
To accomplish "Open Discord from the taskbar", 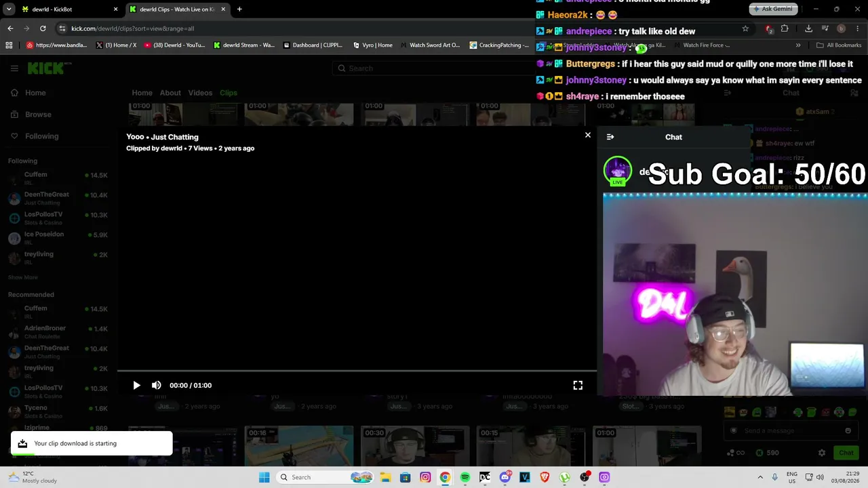I will (x=505, y=477).
